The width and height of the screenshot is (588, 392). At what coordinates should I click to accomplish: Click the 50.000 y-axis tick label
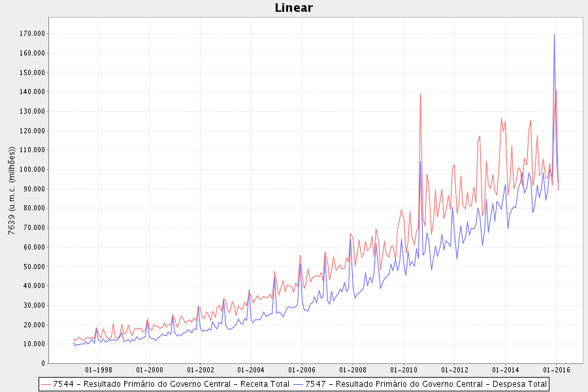34,267
